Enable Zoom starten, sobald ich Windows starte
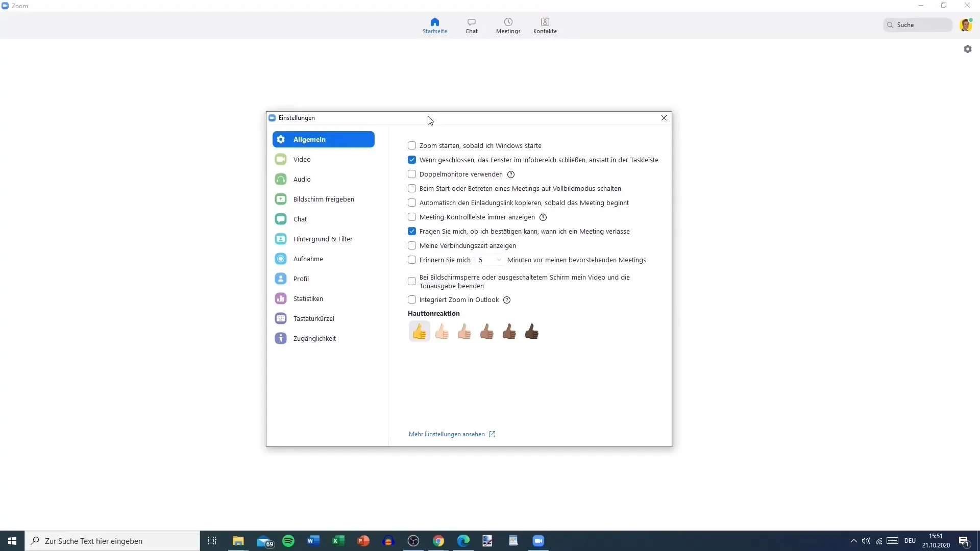This screenshot has width=980, height=551. coord(412,145)
